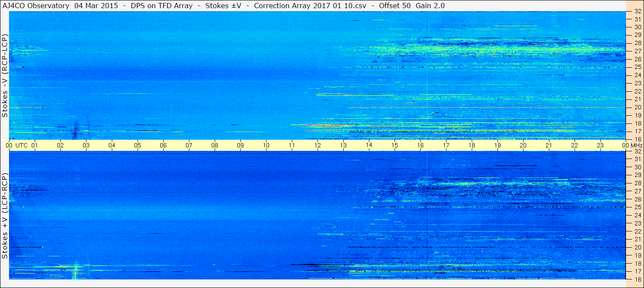Image resolution: width=644 pixels, height=288 pixels.
Task: Click the 28 MHz label of upper panel
Action: pos(637,43)
